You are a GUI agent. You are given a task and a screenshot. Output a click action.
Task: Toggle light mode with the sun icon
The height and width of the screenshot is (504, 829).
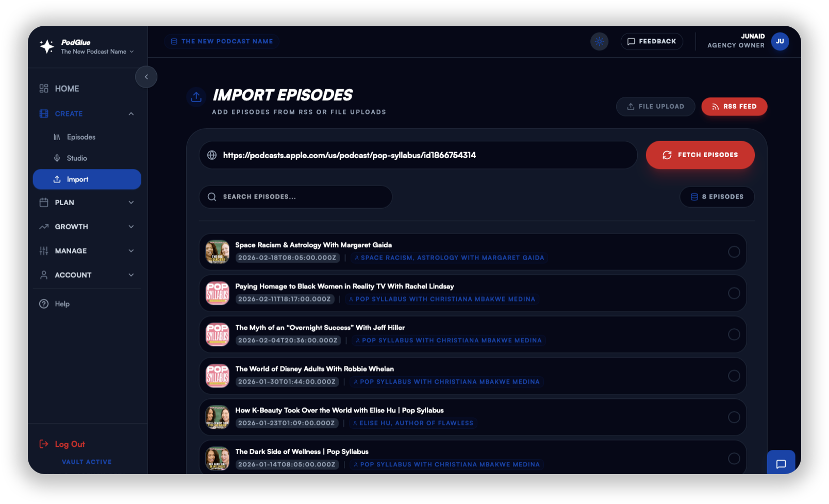coord(599,42)
